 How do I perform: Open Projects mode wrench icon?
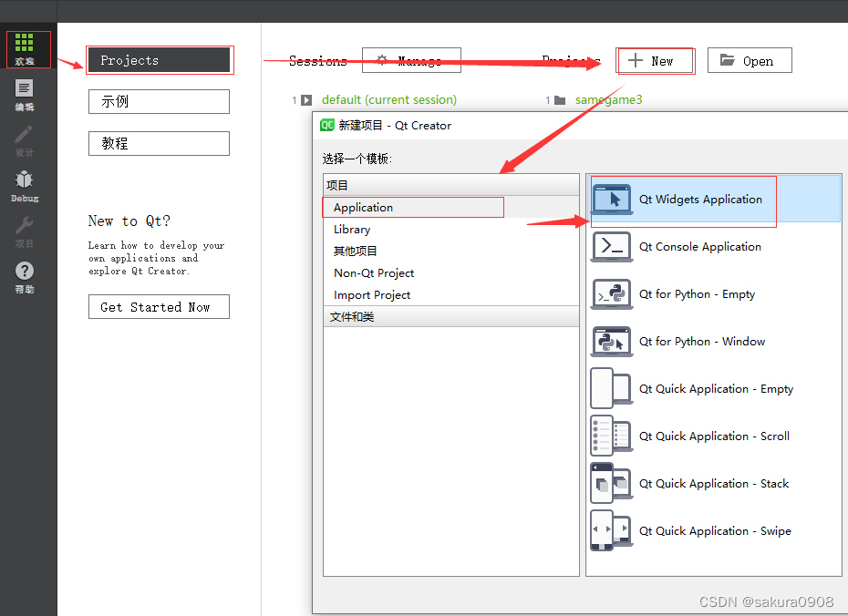(x=24, y=225)
